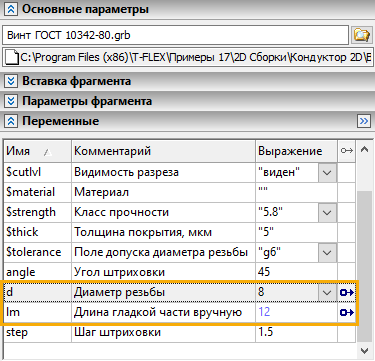This screenshot has width=375, height=361.
Task: Click the Угол штриховки comment cell
Action: pyautogui.click(x=163, y=272)
